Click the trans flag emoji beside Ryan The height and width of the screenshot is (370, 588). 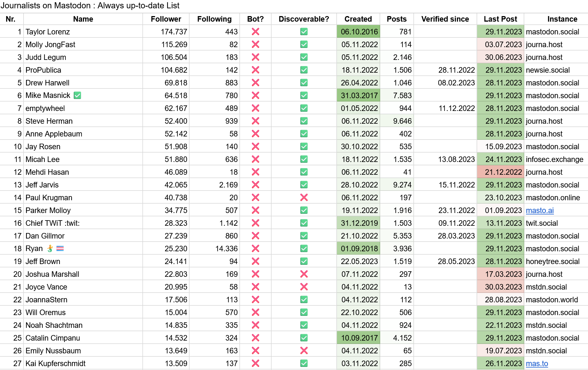[x=60, y=249]
